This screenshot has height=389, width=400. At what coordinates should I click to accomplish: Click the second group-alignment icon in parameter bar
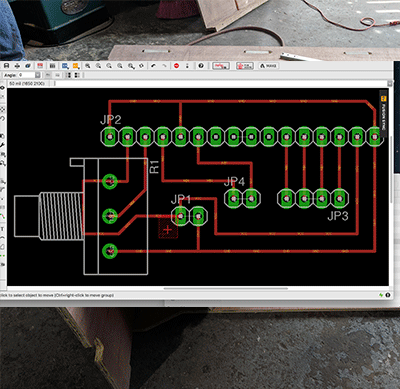[x=77, y=75]
